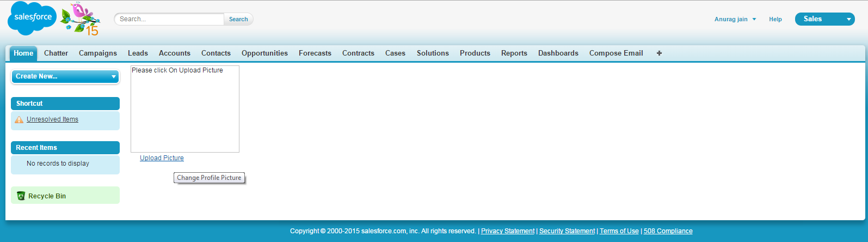Switch to the Contacts tab
The width and height of the screenshot is (868, 242).
tap(216, 53)
